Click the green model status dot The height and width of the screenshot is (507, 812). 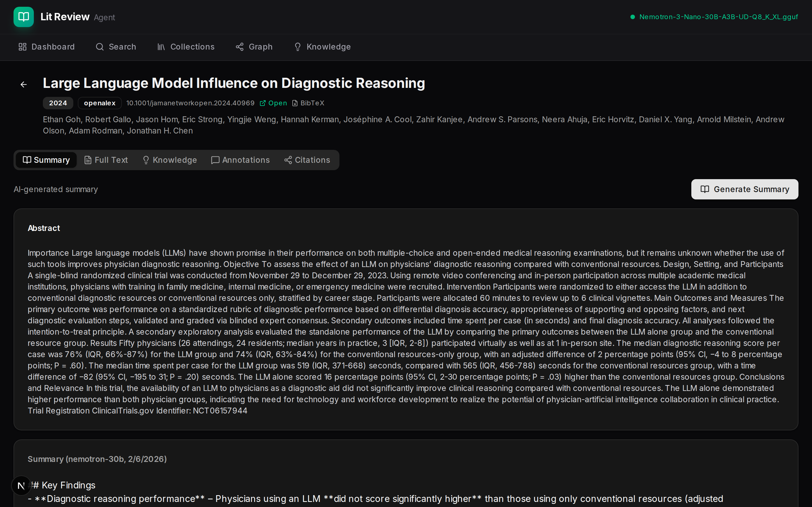click(x=632, y=17)
